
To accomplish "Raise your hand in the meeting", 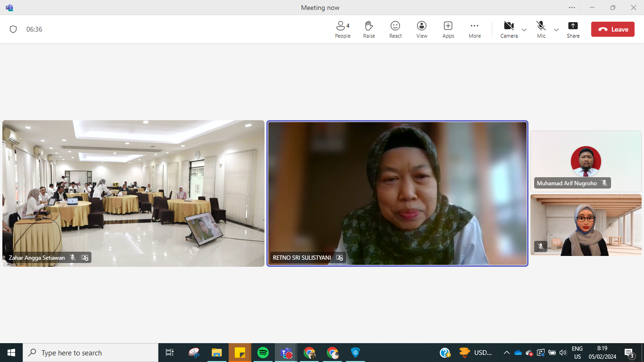I will point(369,29).
